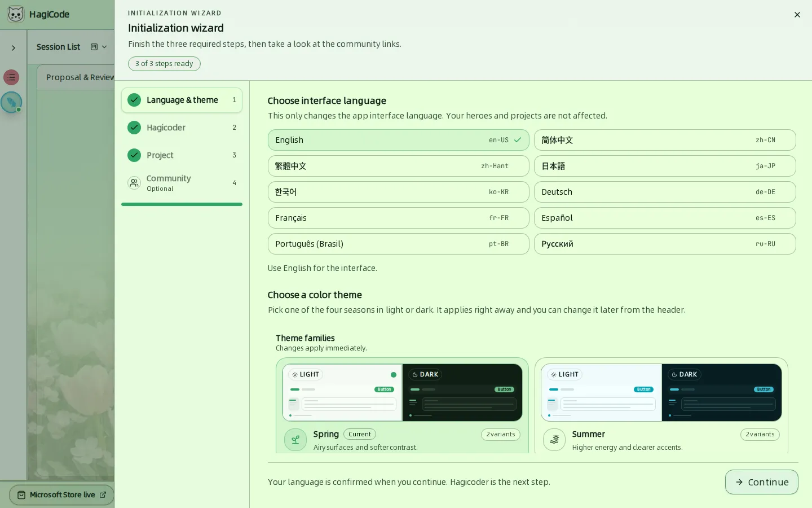Open the blue avatar with green status dot
812x508 pixels.
(11, 102)
